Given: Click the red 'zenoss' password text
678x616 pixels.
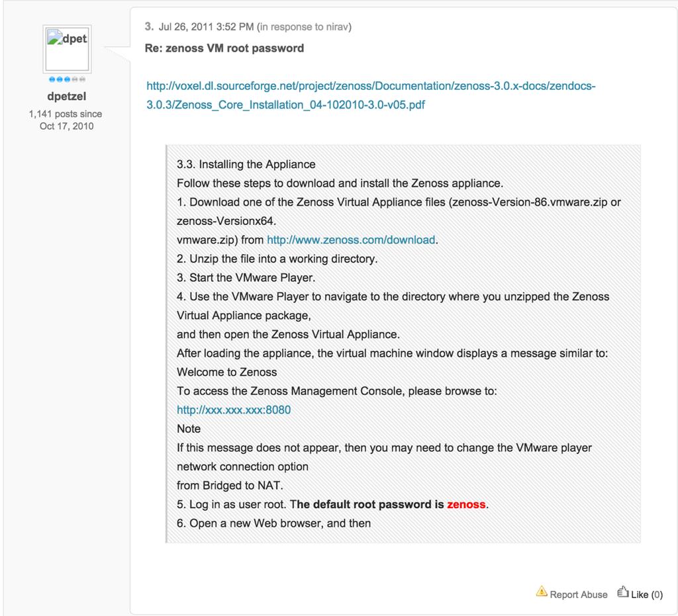Looking at the screenshot, I should click(x=466, y=505).
